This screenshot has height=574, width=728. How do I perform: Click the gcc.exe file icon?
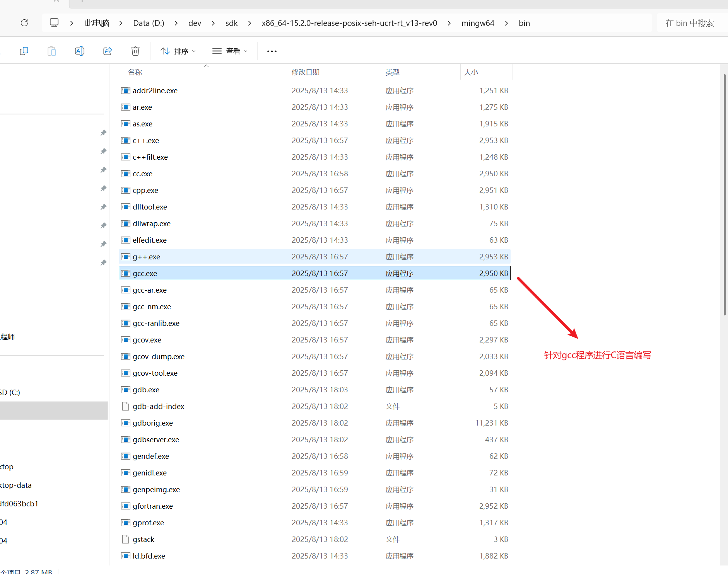(x=125, y=273)
